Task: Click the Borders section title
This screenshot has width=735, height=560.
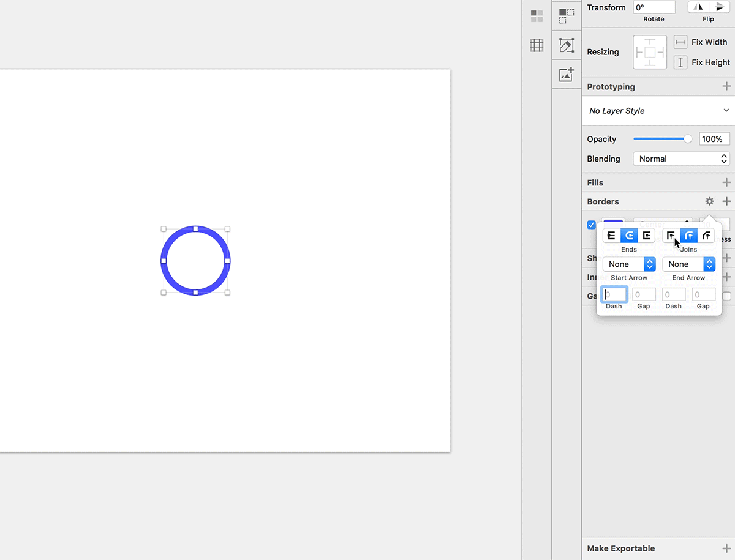Action: (x=603, y=201)
